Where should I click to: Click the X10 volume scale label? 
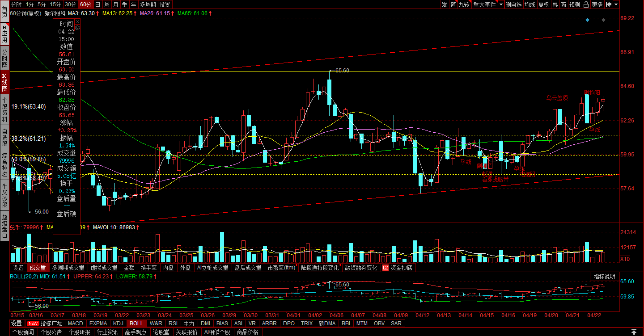(x=625, y=259)
